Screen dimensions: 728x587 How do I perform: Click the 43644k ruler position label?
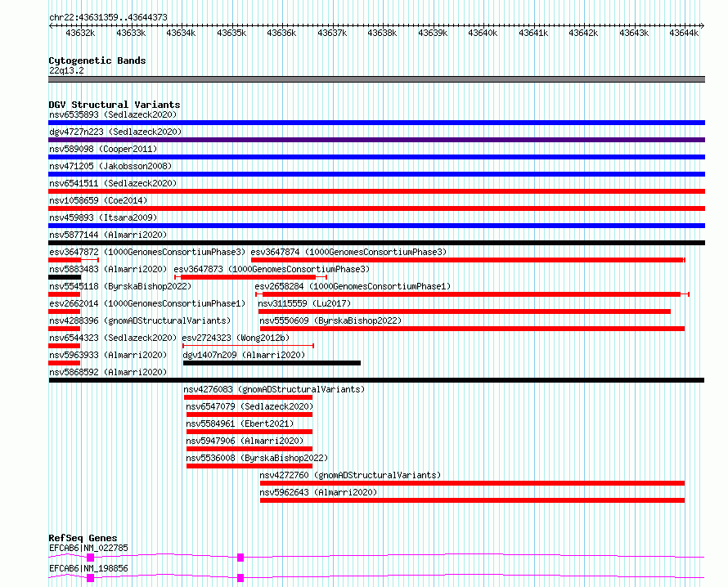pyautogui.click(x=684, y=33)
